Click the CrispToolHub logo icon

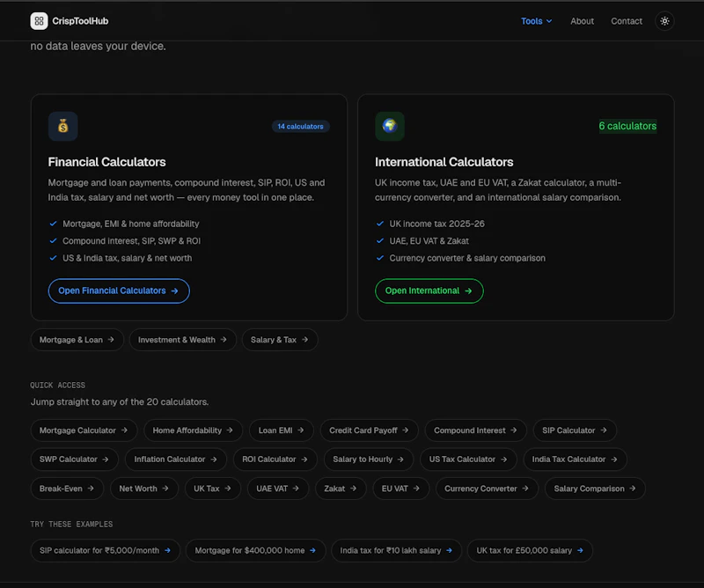[39, 21]
